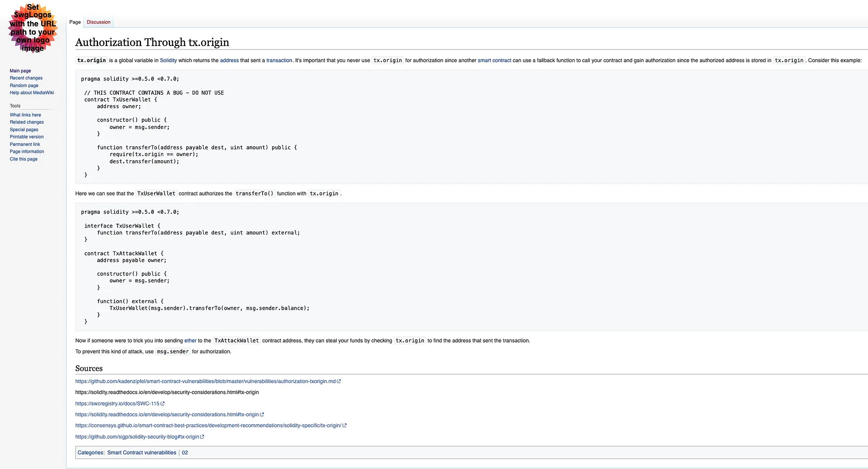Open Recent changes link
The image size is (868, 469).
pos(26,78)
